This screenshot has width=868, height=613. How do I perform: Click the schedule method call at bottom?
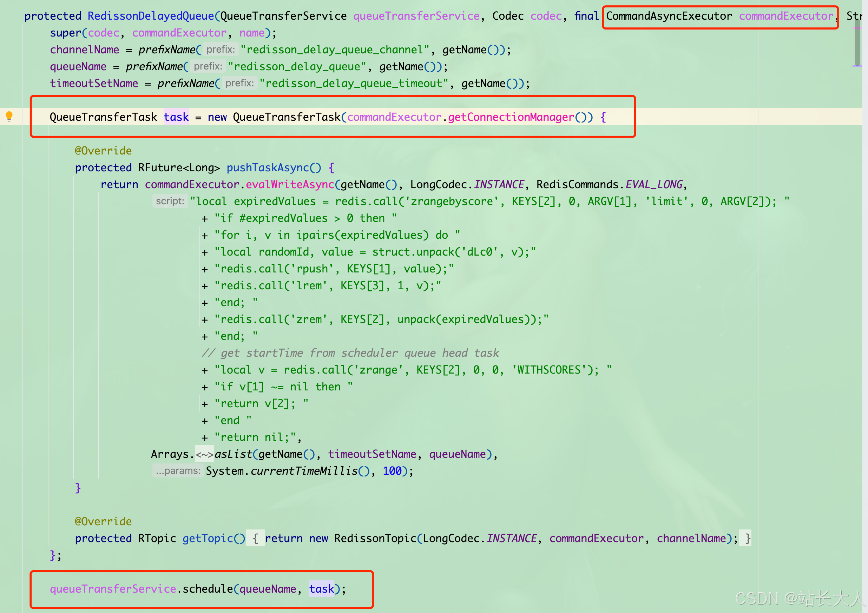tap(208, 589)
